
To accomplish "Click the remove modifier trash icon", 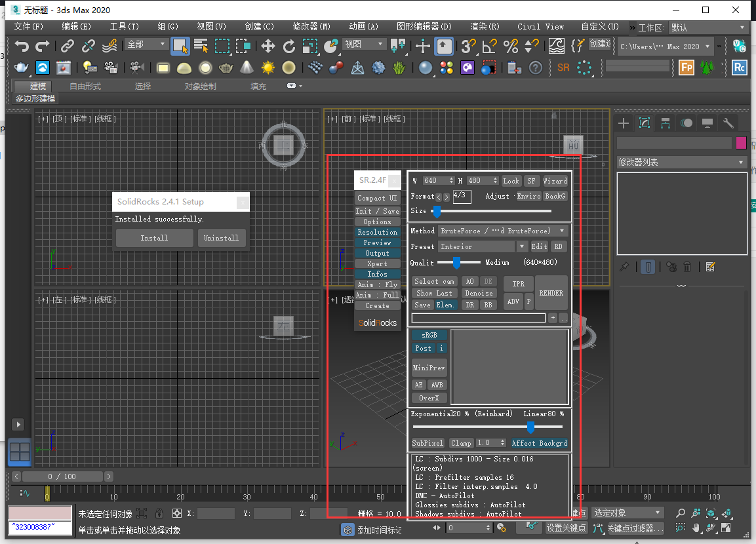I will pos(688,267).
